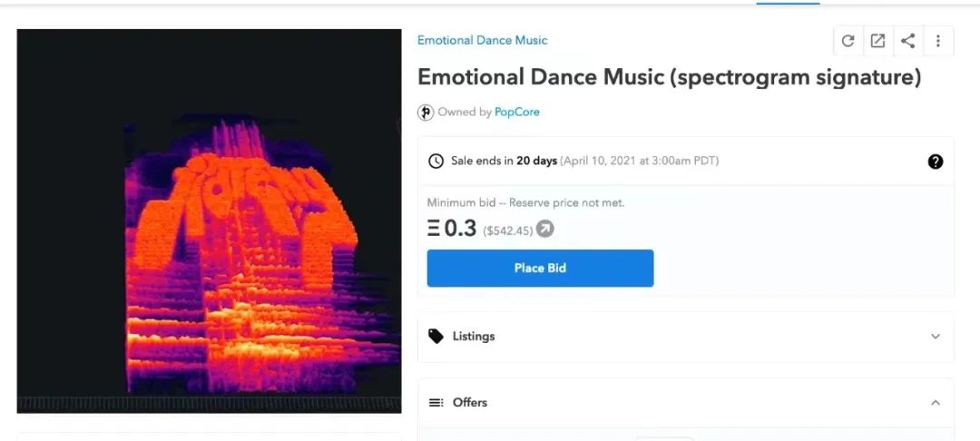
Task: Click the Place Bid button
Action: [540, 269]
